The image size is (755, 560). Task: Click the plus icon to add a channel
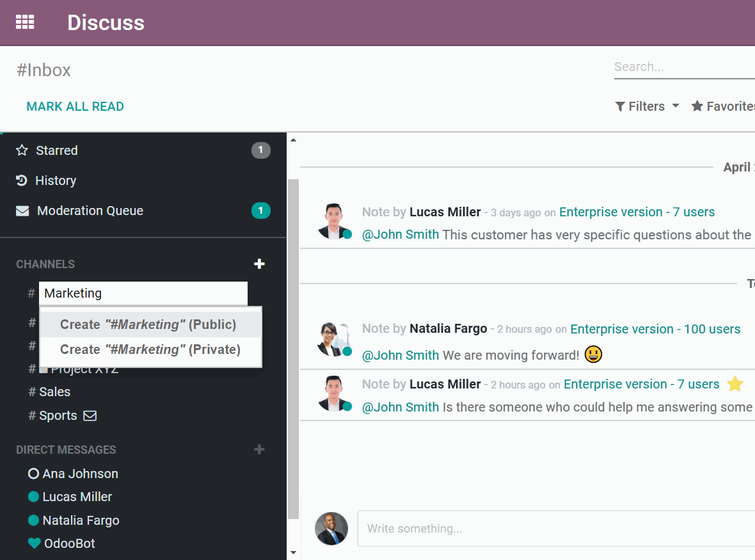259,263
